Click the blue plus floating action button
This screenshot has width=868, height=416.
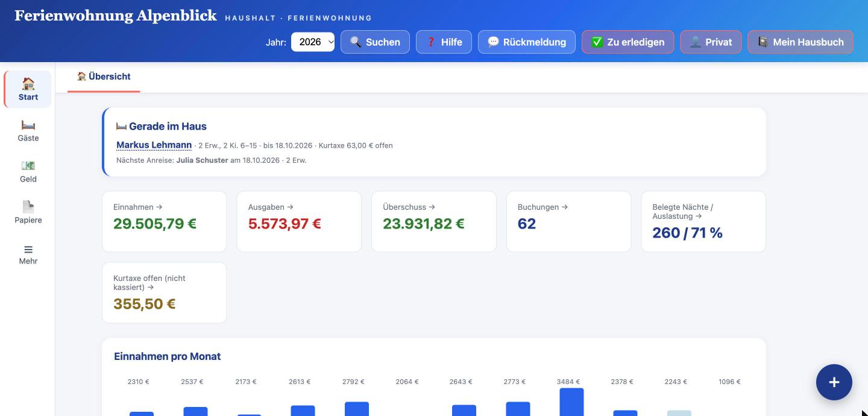(834, 382)
